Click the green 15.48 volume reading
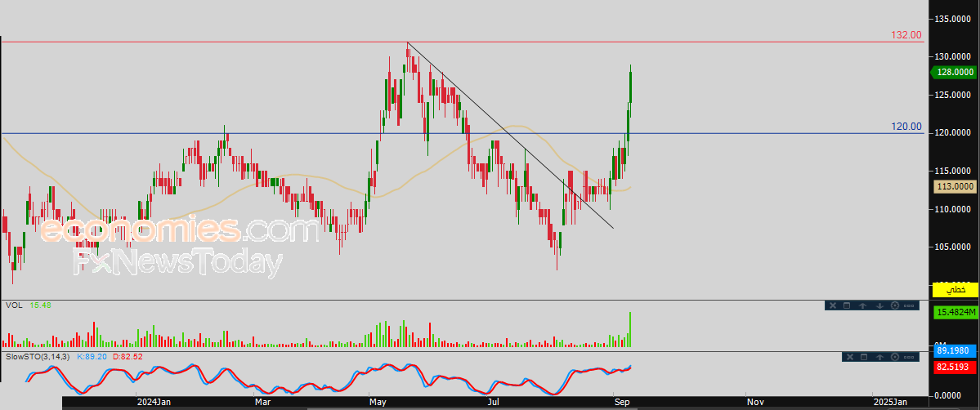The image size is (980, 410). pyautogui.click(x=41, y=305)
